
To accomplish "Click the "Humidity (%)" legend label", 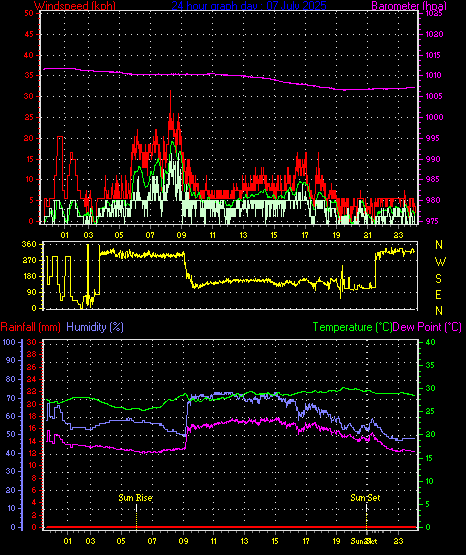I will coord(95,327).
